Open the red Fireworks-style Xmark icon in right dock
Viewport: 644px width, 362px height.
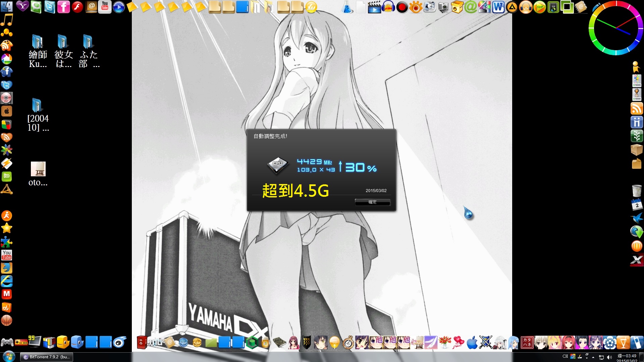[x=637, y=260]
